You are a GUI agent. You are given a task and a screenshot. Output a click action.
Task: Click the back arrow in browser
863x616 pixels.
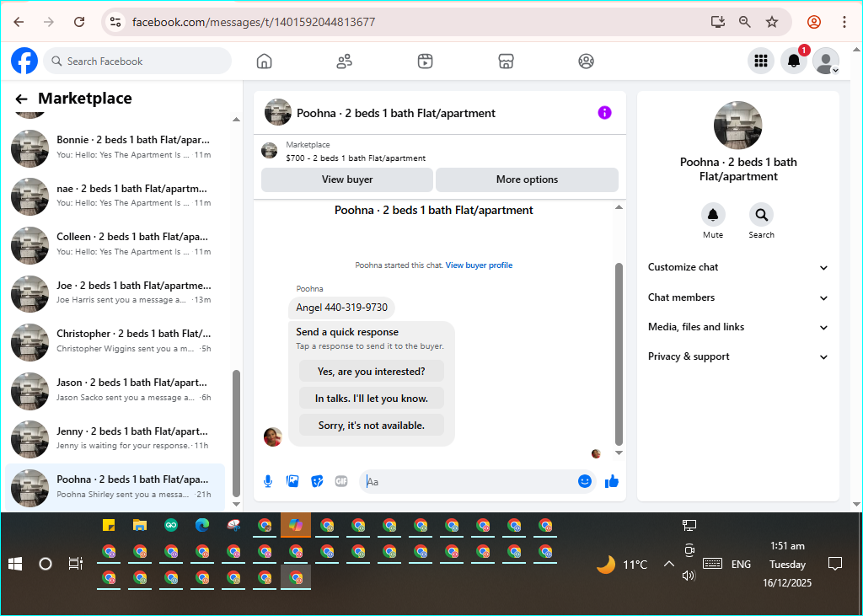pos(19,22)
